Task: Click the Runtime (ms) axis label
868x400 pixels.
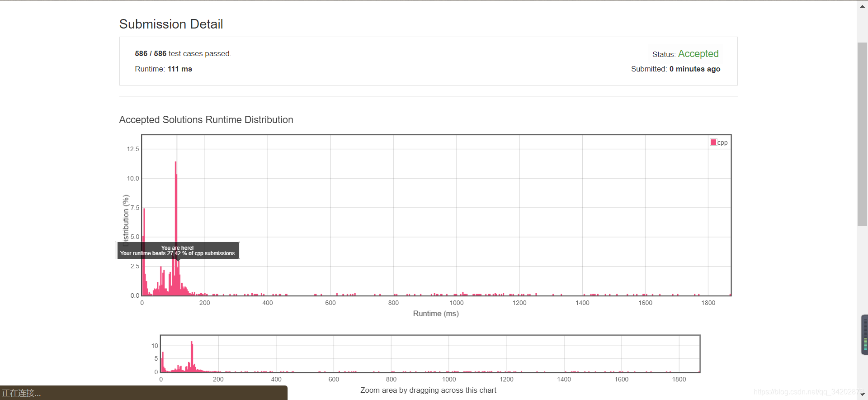Action: (x=436, y=314)
